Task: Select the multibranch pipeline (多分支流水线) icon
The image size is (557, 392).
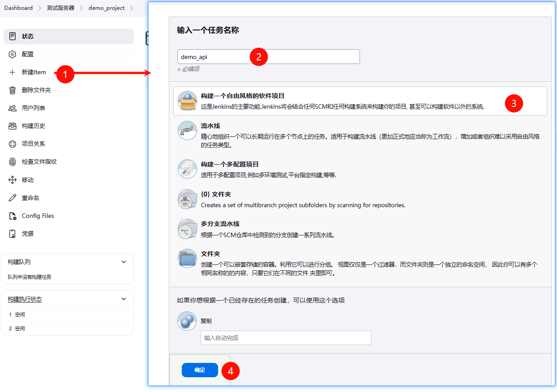Action: coord(187,229)
